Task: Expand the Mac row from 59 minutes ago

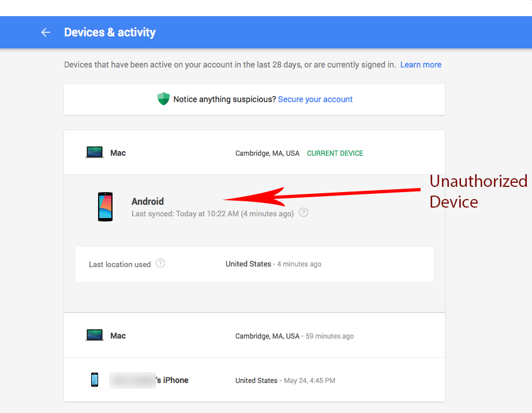Action: pyautogui.click(x=254, y=335)
